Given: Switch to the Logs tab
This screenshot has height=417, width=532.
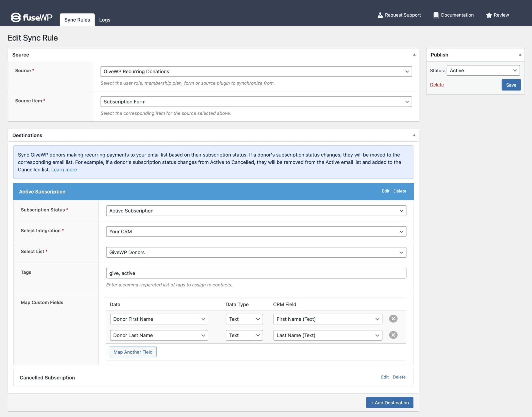Looking at the screenshot, I should point(104,20).
